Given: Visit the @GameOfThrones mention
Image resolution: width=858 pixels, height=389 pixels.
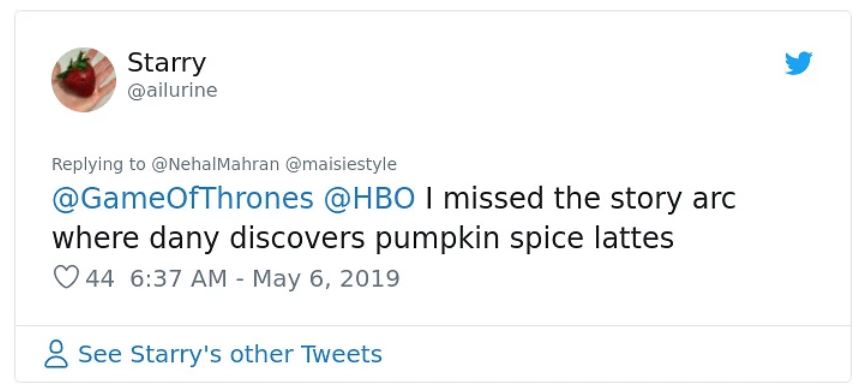Looking at the screenshot, I should click(x=183, y=199).
